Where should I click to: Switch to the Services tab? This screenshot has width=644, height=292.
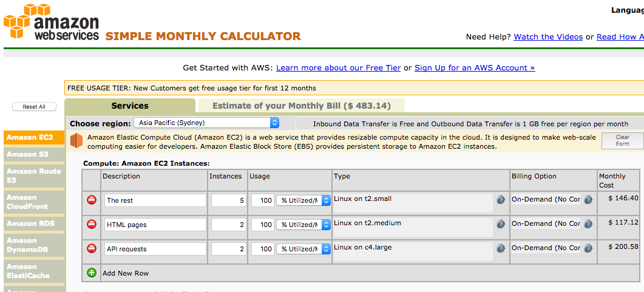130,106
